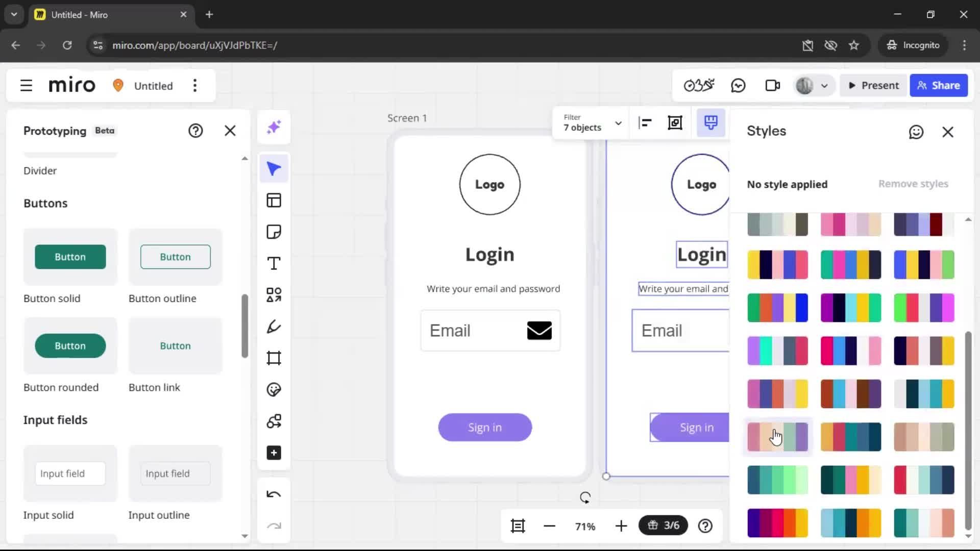Open Prototyping help question-mark icon
The image size is (980, 551).
click(195, 131)
